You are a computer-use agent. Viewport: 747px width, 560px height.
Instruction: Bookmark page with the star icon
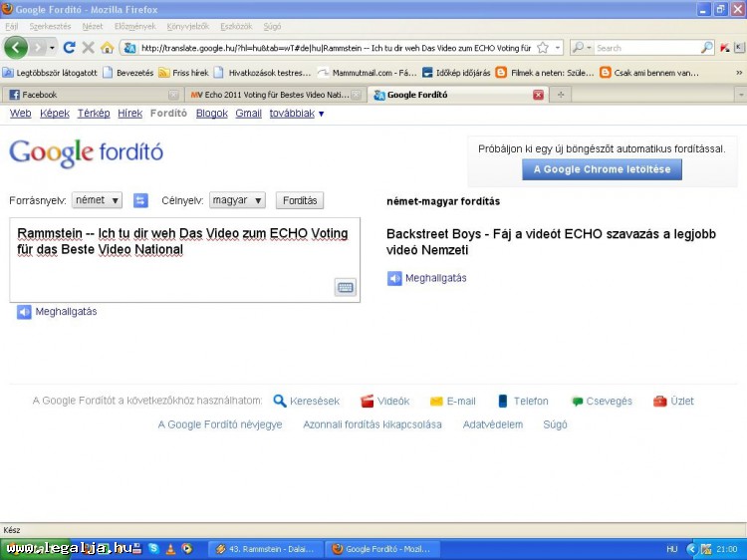point(543,47)
